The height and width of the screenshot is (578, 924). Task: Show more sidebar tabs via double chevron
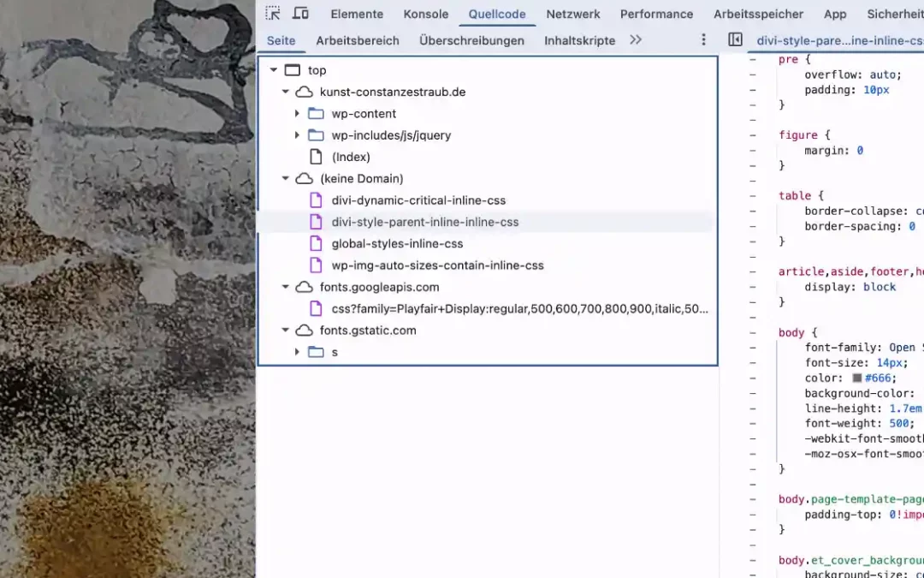pyautogui.click(x=635, y=40)
